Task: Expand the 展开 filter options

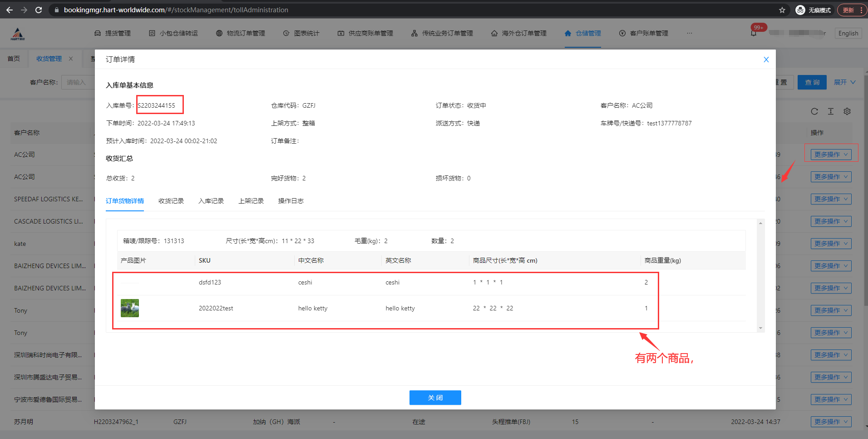Action: coord(844,82)
